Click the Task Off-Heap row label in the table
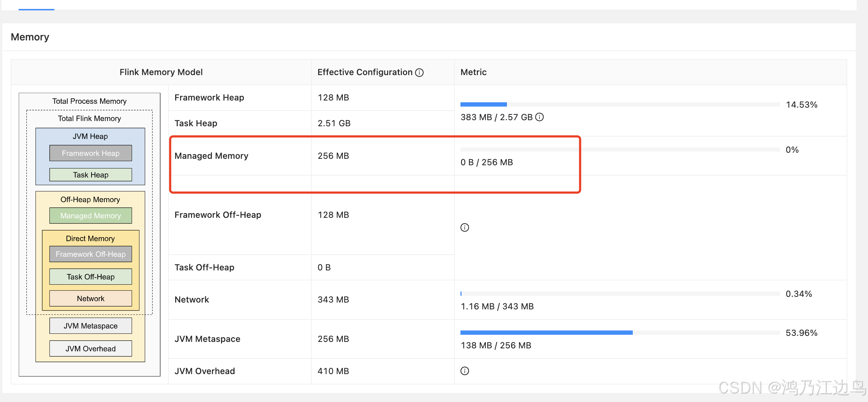Image resolution: width=868 pixels, height=402 pixels. (x=204, y=268)
